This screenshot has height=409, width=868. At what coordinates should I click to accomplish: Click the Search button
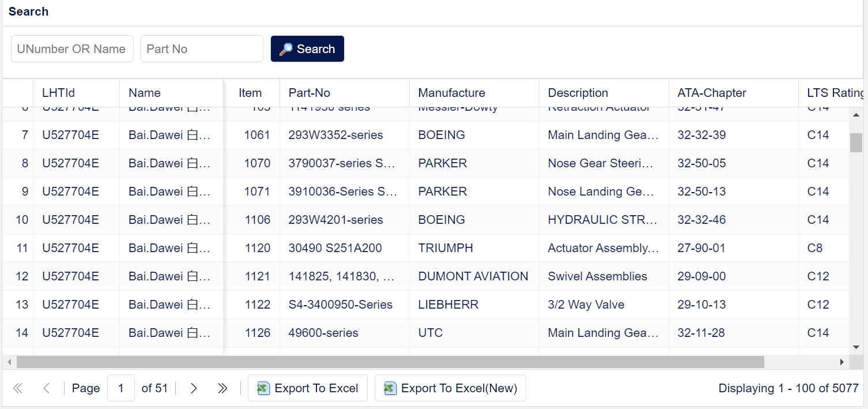[x=307, y=49]
